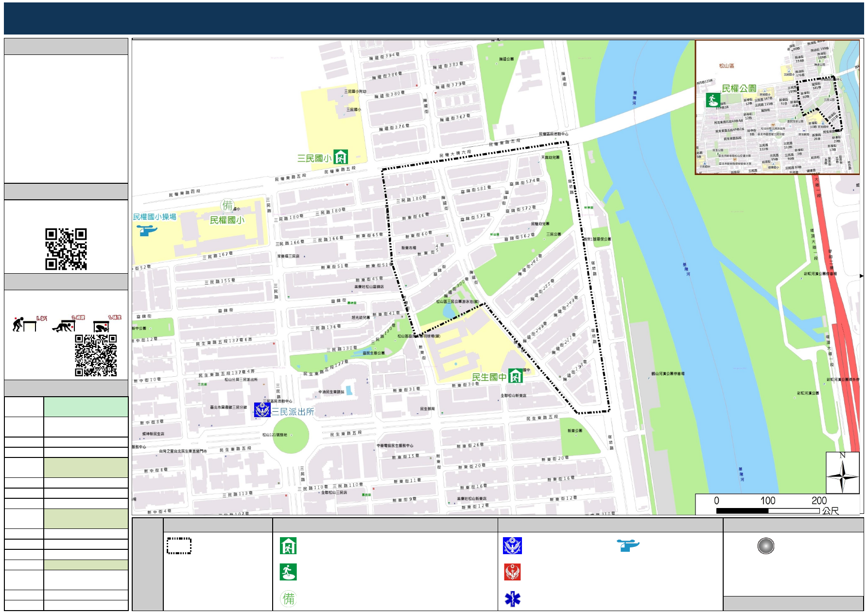Screen dimensions: 868x614
Task: Click the blue '民權國小操場' label
Action: pyautogui.click(x=155, y=217)
